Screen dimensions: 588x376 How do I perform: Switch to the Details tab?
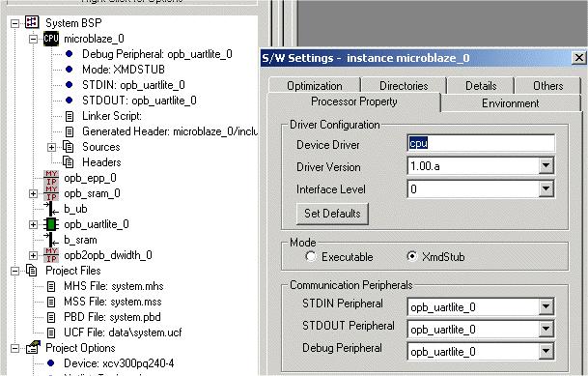481,86
